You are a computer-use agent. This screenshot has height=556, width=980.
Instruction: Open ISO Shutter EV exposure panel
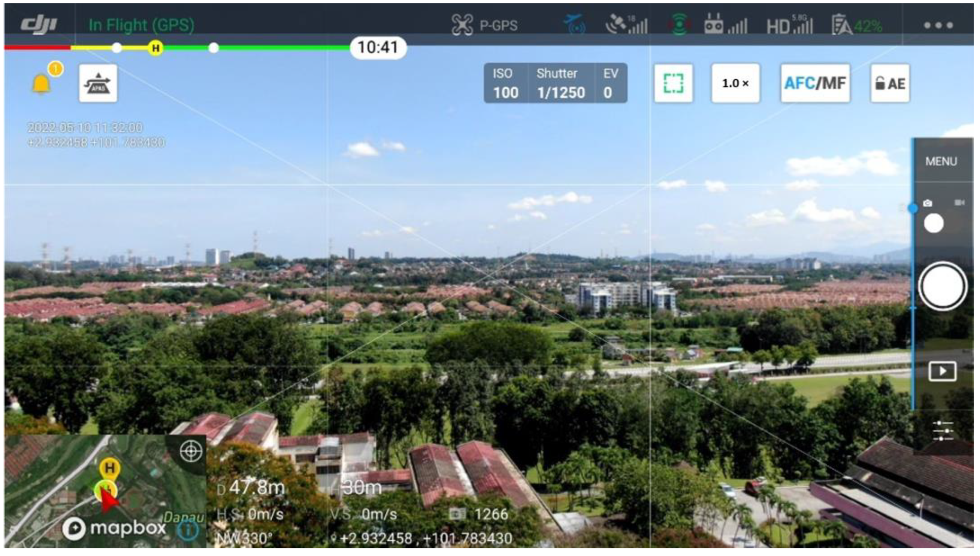point(555,83)
